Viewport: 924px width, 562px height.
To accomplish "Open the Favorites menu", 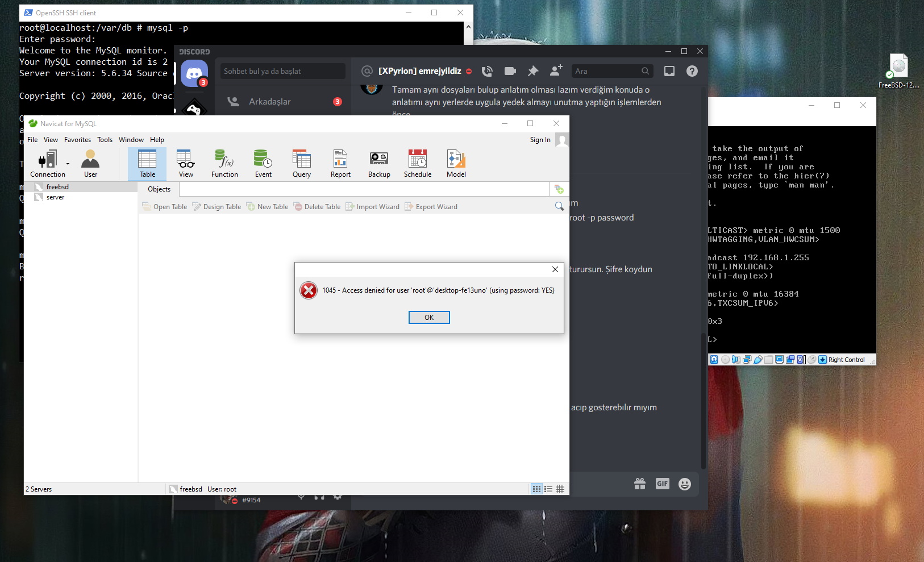I will tap(77, 140).
